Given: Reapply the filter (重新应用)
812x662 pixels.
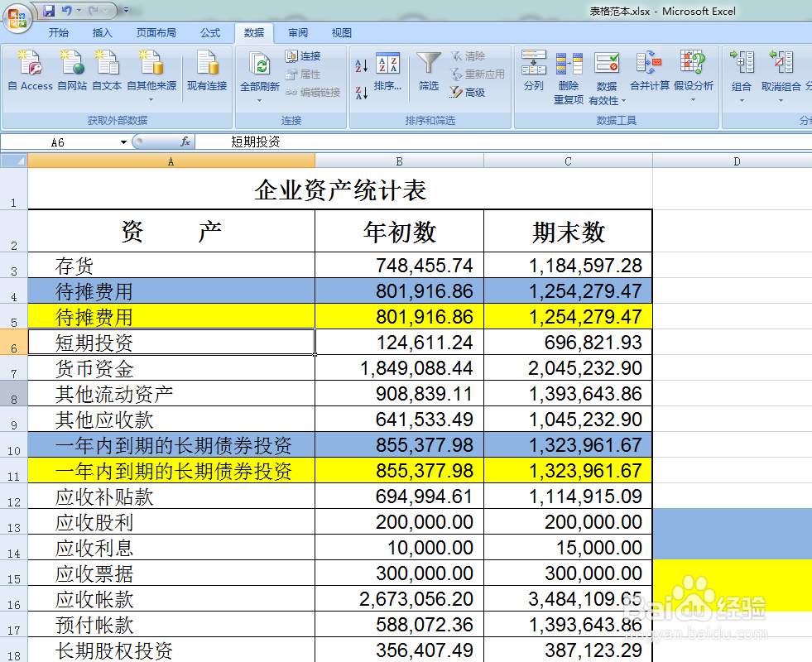Looking at the screenshot, I should (477, 74).
